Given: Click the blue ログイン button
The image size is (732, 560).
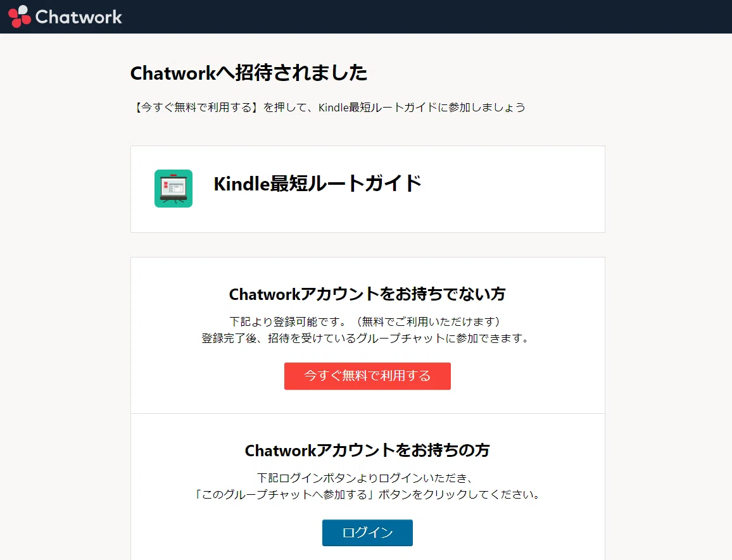Looking at the screenshot, I should click(367, 532).
